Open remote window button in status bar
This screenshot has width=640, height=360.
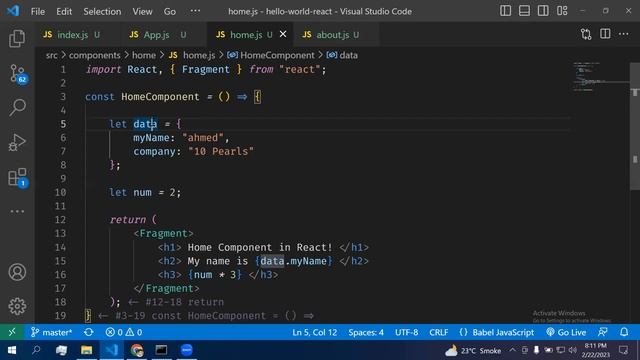coord(12,332)
